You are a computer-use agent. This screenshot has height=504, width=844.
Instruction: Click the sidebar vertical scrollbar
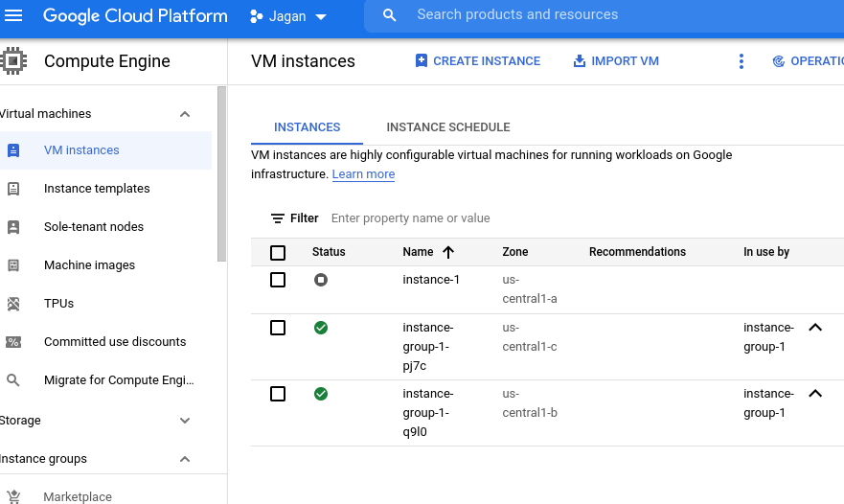[221, 174]
